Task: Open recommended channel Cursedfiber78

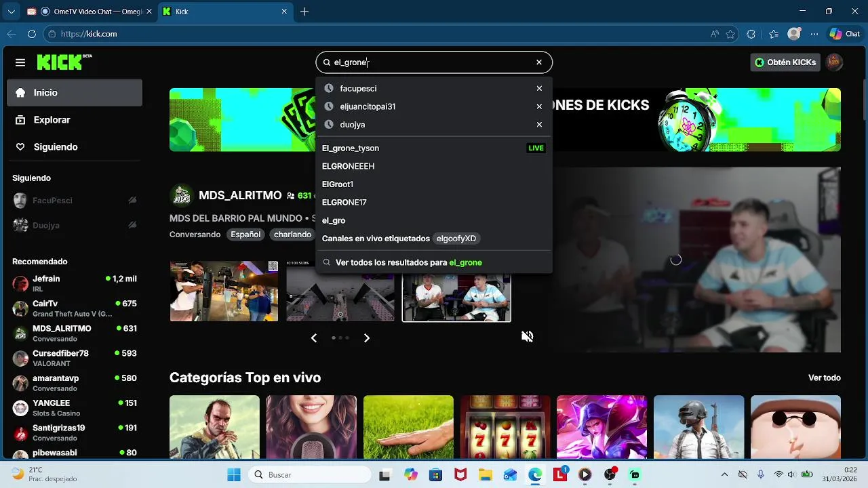Action: pyautogui.click(x=75, y=358)
